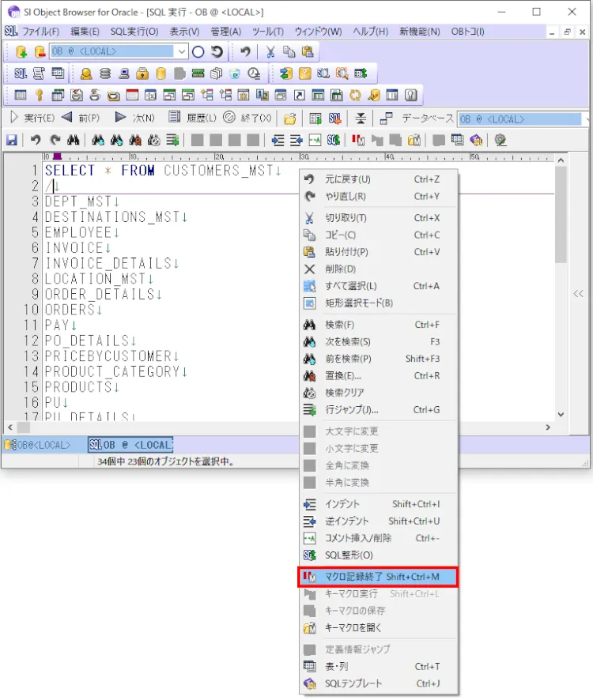Viewport: 593px width, 700px height.
Task: Click the yellow key icon in third toolbar
Action: pos(40,95)
